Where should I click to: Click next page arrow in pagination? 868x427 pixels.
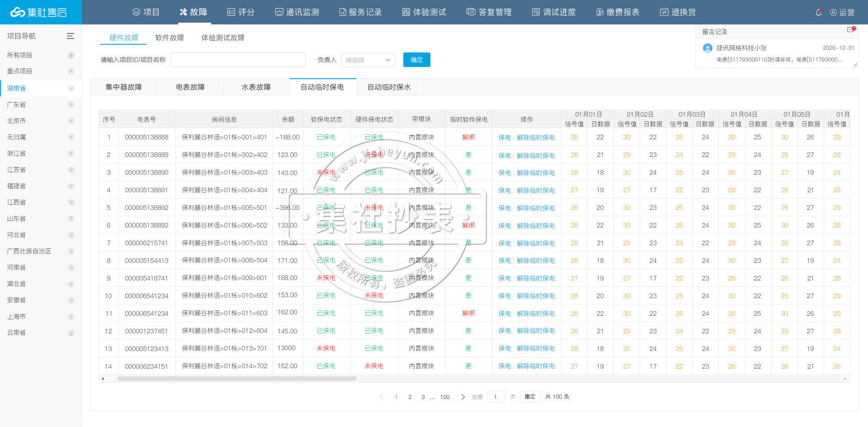[462, 397]
